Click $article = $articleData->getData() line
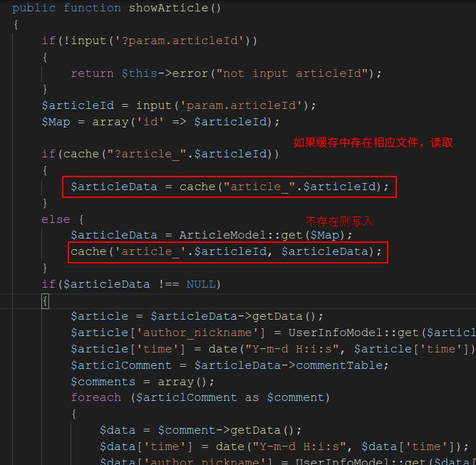Image resolution: width=476 pixels, height=465 pixels. (x=197, y=316)
